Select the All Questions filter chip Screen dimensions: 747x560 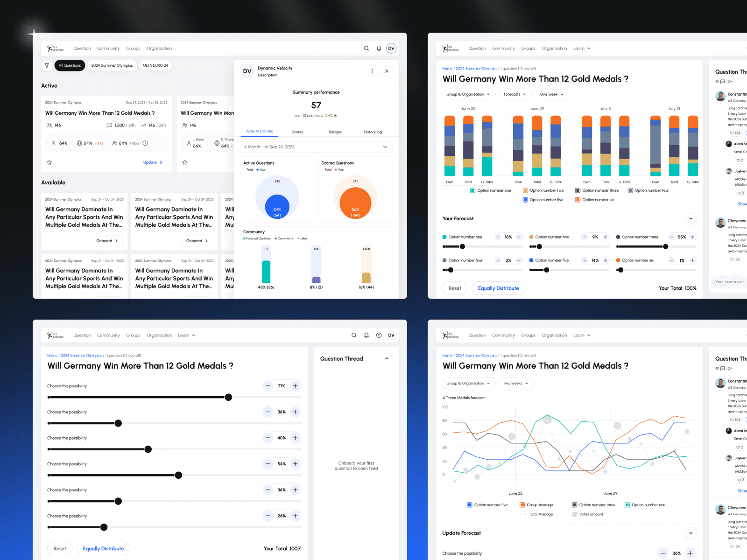tap(70, 65)
